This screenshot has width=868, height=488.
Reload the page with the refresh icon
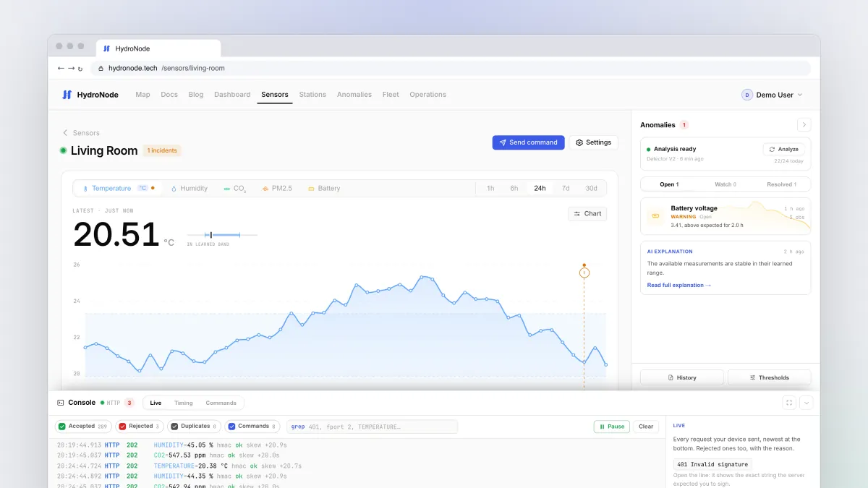tap(80, 69)
